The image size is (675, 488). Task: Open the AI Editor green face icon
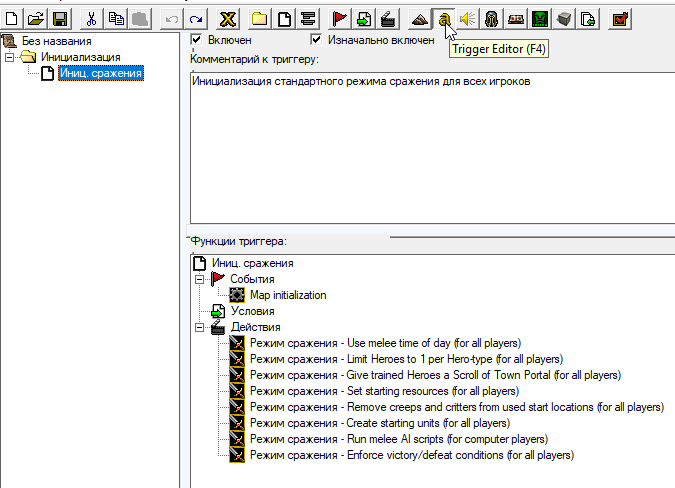[540, 19]
